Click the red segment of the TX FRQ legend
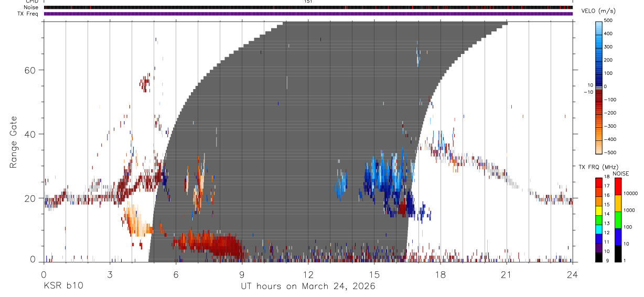The image size is (644, 297). tap(599, 182)
